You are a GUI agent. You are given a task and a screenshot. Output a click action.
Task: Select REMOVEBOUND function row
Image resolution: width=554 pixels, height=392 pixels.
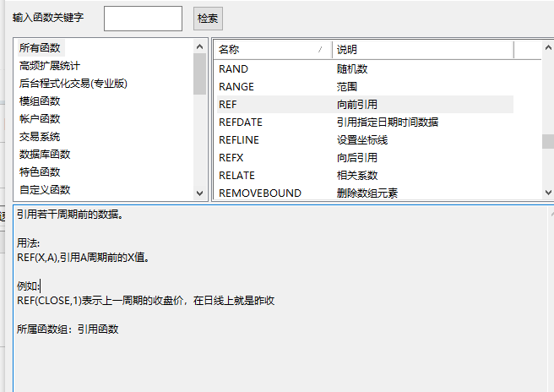[x=365, y=193]
